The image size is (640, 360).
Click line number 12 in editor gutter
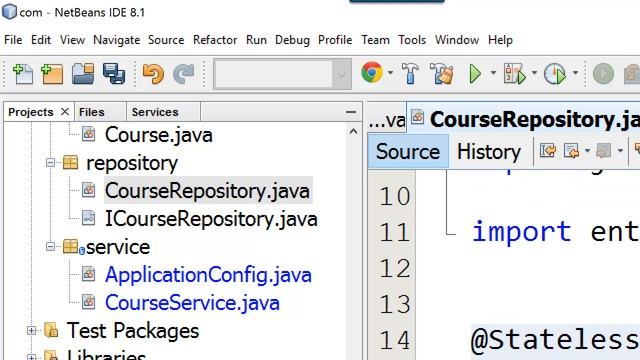pos(394,268)
